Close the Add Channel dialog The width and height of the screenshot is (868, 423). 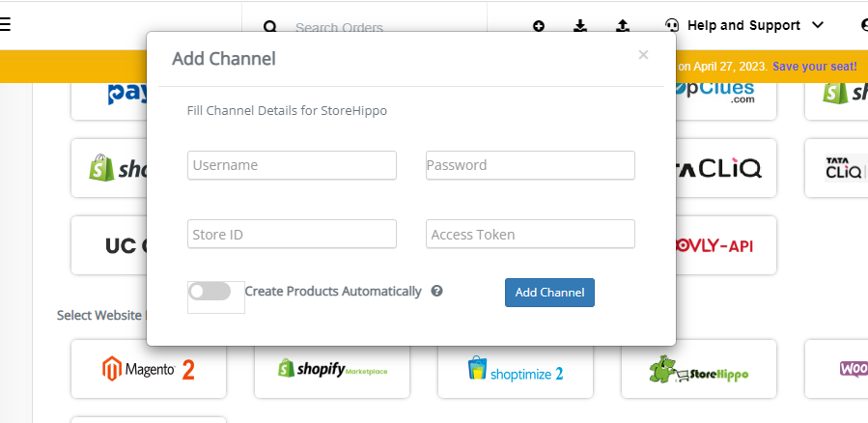pos(643,55)
